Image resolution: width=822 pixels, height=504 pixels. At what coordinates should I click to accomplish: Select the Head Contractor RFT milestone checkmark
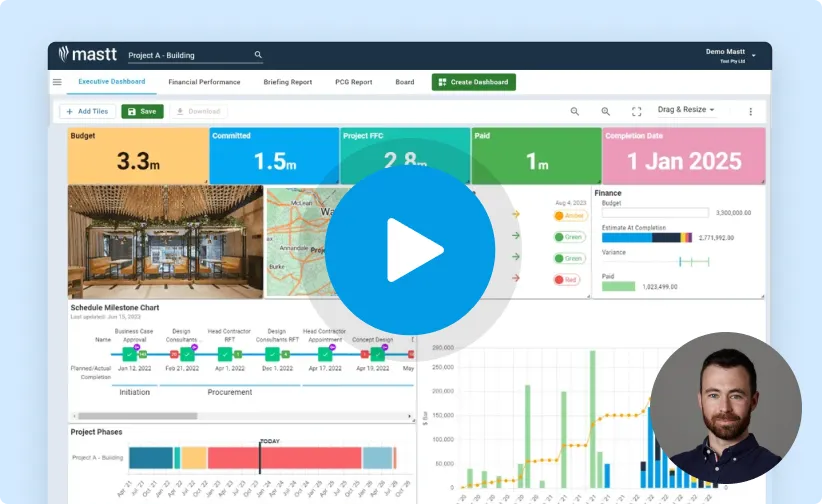[x=225, y=354]
